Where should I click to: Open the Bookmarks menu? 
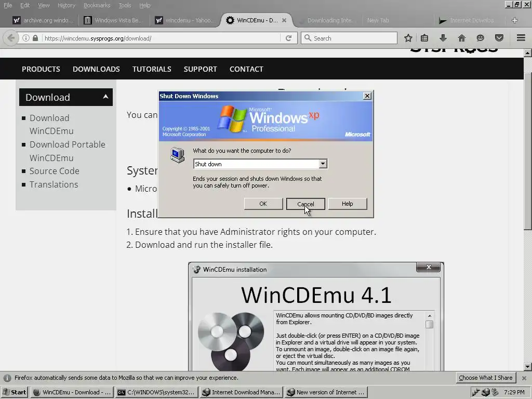point(97,5)
